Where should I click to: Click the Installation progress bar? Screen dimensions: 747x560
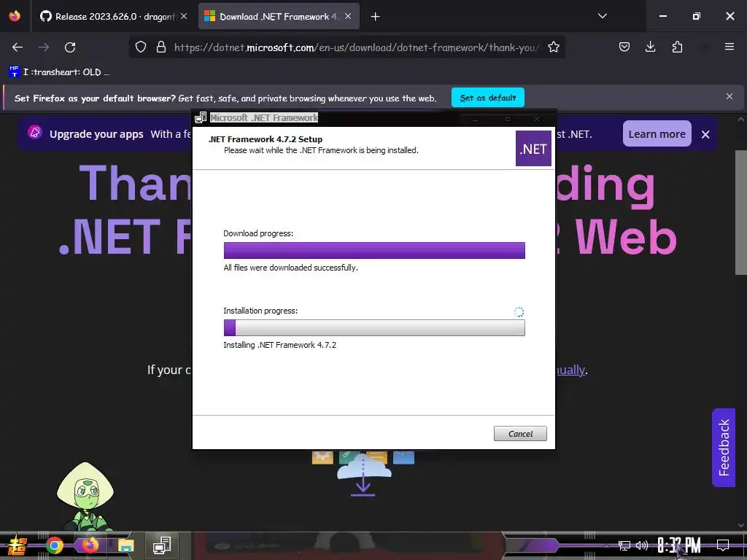(374, 327)
